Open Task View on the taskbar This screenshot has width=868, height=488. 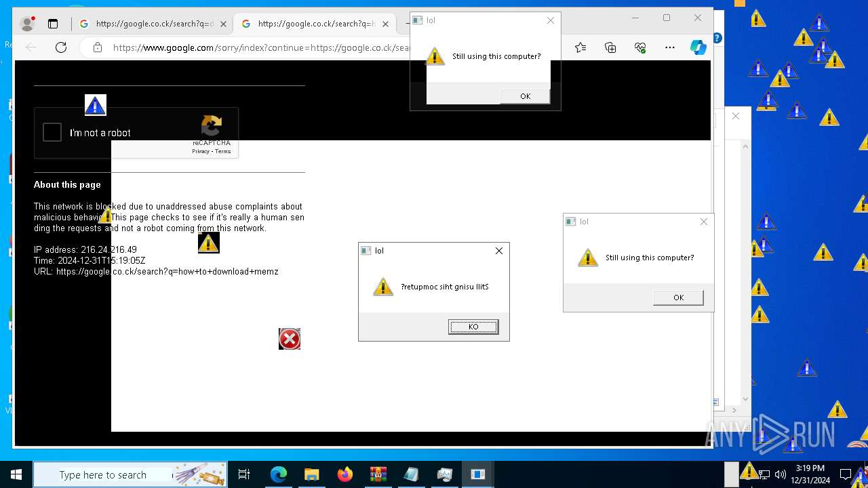[244, 474]
